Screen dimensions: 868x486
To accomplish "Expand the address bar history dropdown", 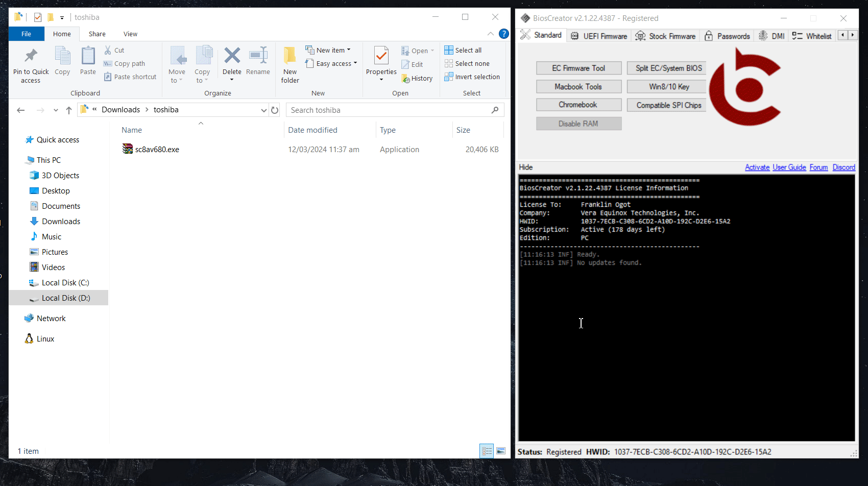I will (x=263, y=110).
